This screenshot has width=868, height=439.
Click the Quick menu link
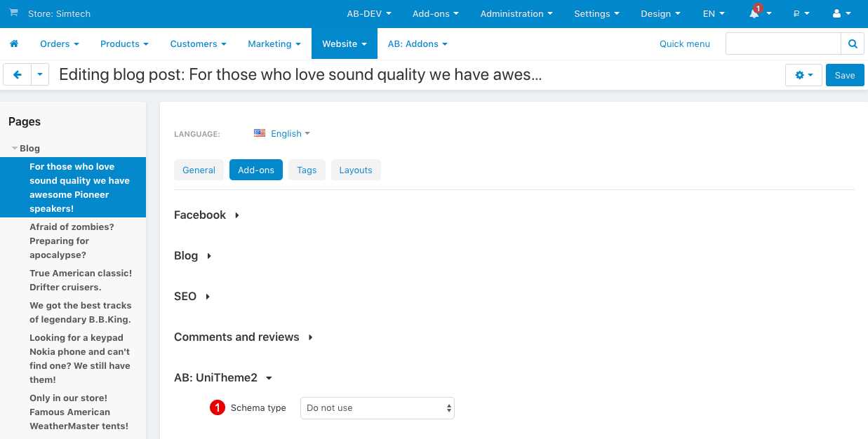point(685,43)
